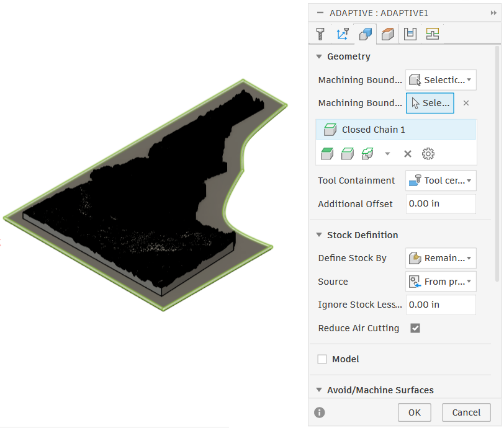This screenshot has width=504, height=428.
Task: Clear the machining boundary selection
Action: pos(466,103)
